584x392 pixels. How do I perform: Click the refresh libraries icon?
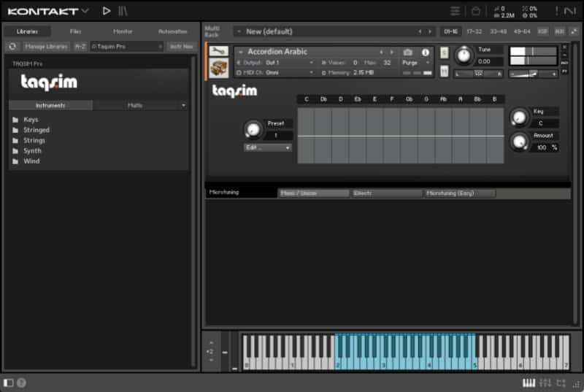(x=12, y=46)
